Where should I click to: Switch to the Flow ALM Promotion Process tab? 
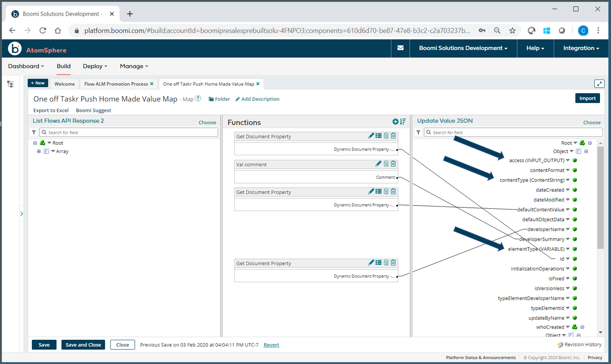click(x=115, y=84)
